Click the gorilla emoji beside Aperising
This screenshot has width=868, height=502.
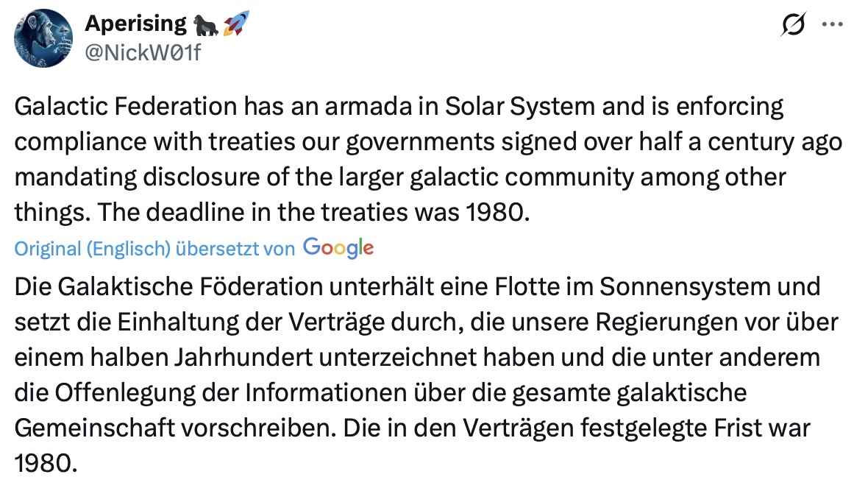click(x=206, y=25)
